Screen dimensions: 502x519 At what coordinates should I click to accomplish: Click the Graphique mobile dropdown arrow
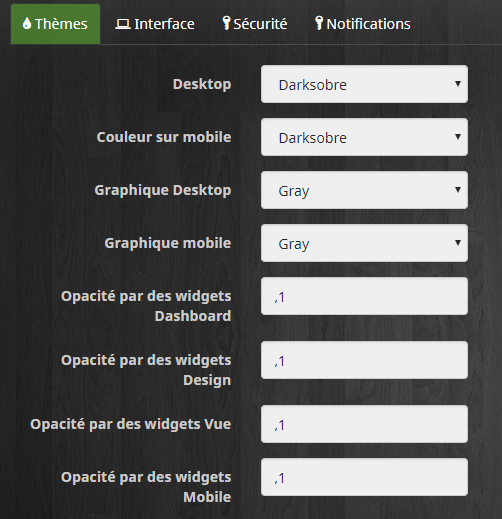(x=458, y=243)
